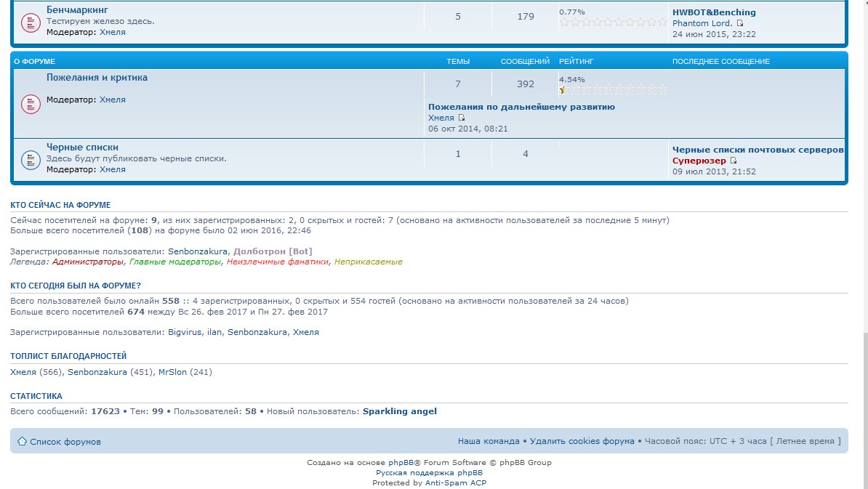Image resolution: width=868 pixels, height=489 pixels.
Task: Click Удалить cookies форума
Action: tap(582, 441)
